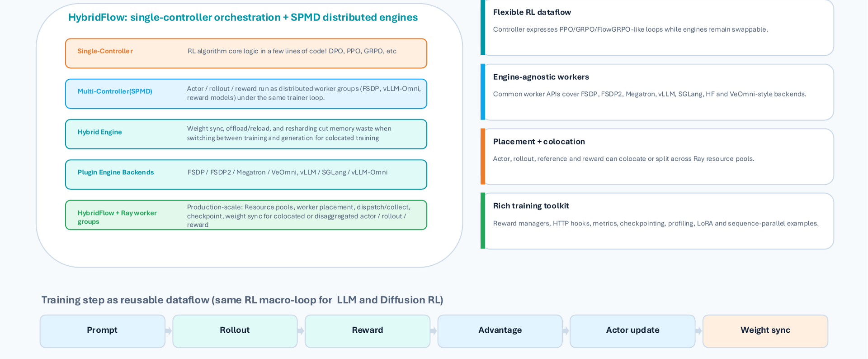Click 'Controller expresses PPO/GRPO' description text

point(630,29)
